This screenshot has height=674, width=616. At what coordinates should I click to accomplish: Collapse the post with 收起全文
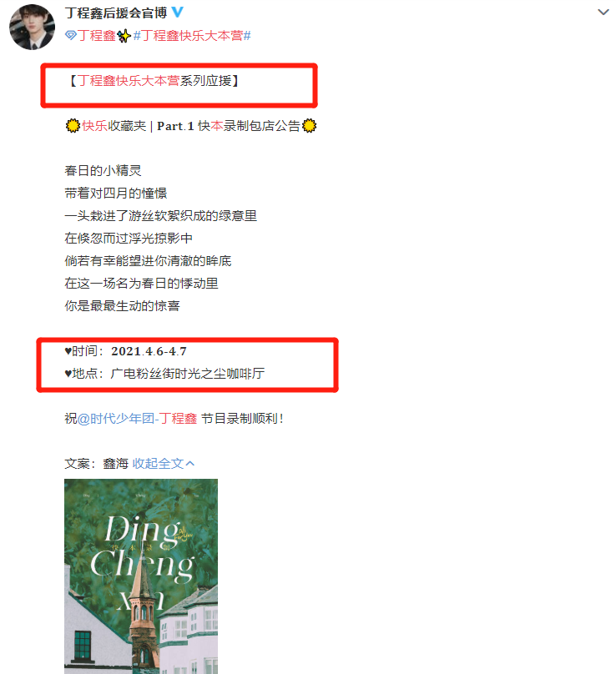tap(158, 464)
